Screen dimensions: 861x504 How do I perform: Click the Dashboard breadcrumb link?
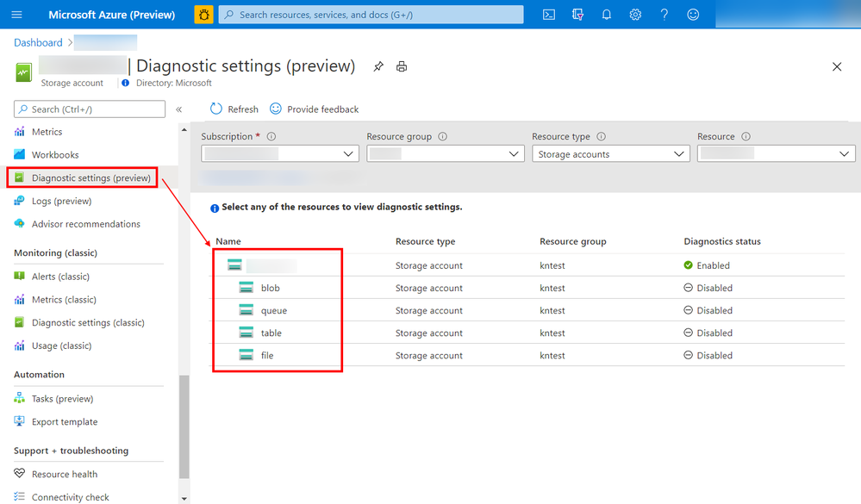38,43
